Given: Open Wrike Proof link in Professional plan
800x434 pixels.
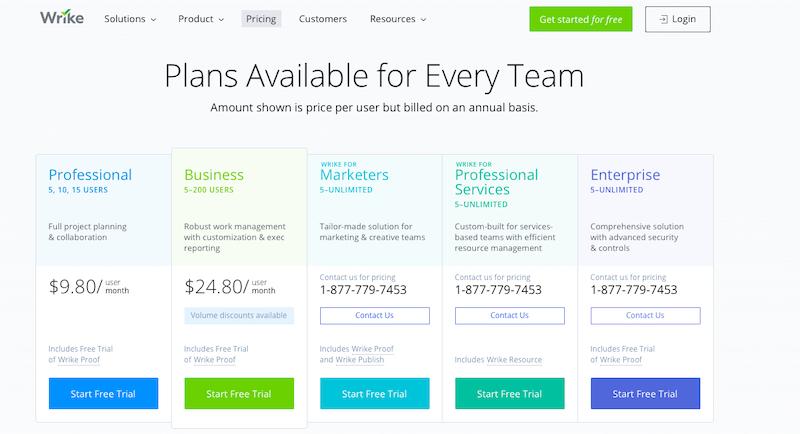Looking at the screenshot, I should pyautogui.click(x=79, y=360).
